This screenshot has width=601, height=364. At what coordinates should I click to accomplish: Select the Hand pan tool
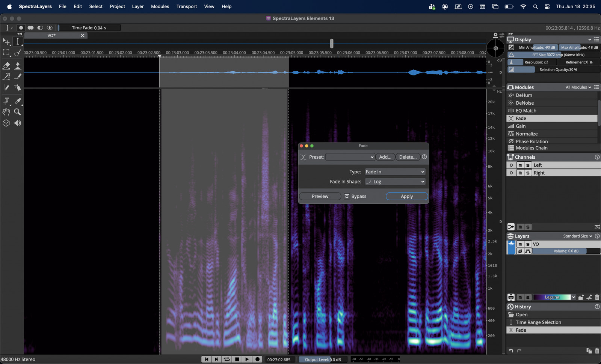pyautogui.click(x=6, y=112)
